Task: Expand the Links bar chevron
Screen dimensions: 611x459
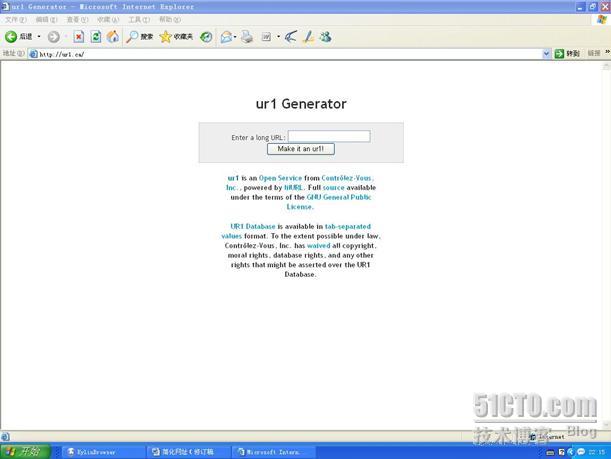Action: 607,52
